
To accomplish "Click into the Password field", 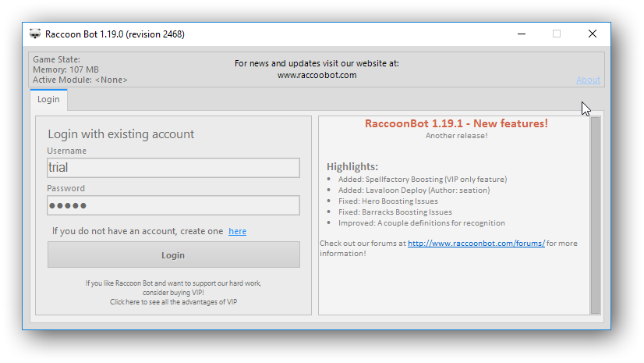I will click(173, 205).
